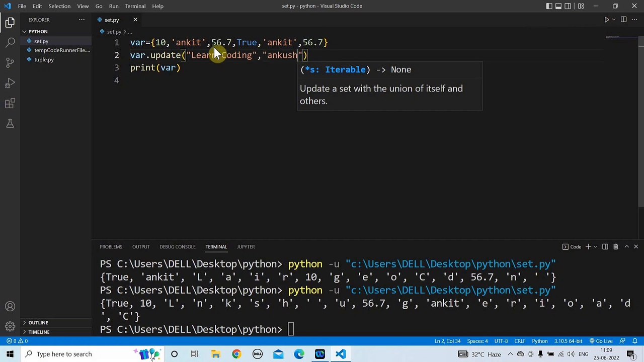Open the Go menu
The width and height of the screenshot is (644, 362).
[x=99, y=6]
